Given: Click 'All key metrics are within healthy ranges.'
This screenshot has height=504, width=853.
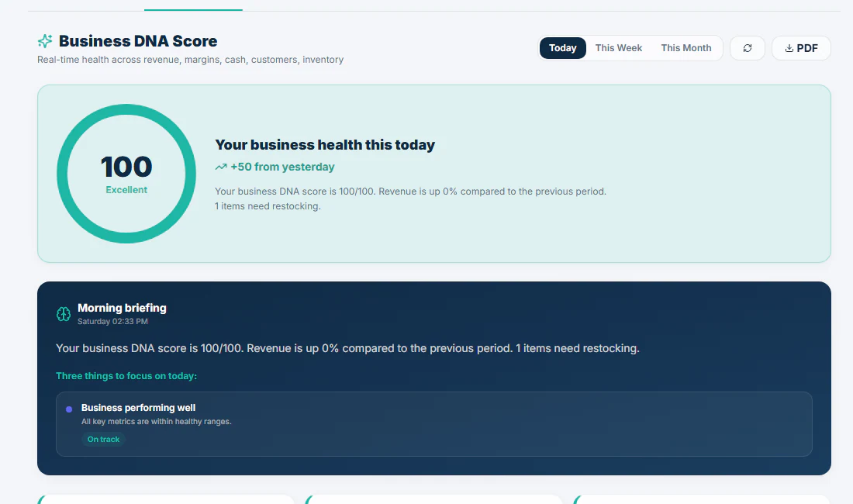Looking at the screenshot, I should point(156,421).
